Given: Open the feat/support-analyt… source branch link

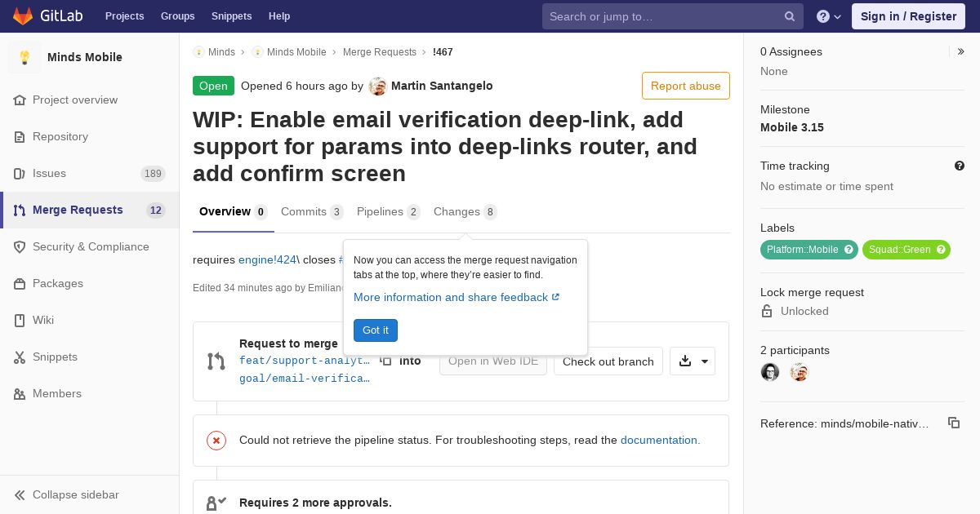Looking at the screenshot, I should click(x=305, y=360).
